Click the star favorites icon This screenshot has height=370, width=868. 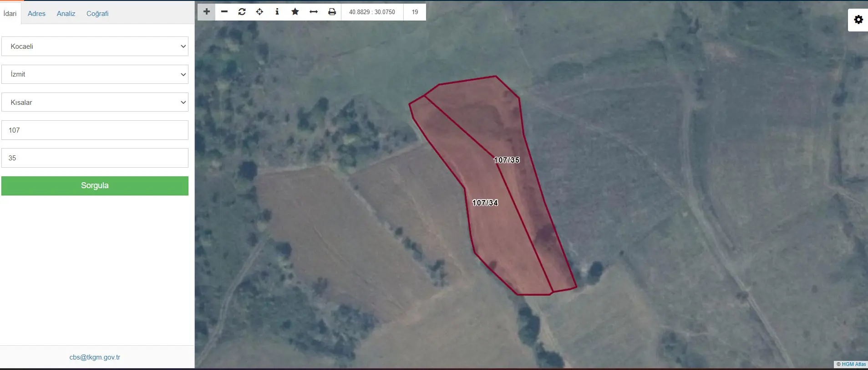coord(295,12)
